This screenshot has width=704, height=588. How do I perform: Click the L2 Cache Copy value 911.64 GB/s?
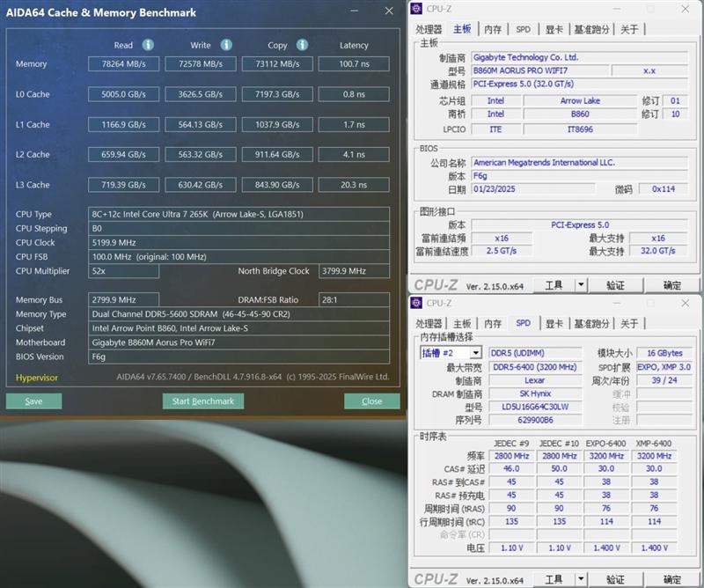point(277,155)
